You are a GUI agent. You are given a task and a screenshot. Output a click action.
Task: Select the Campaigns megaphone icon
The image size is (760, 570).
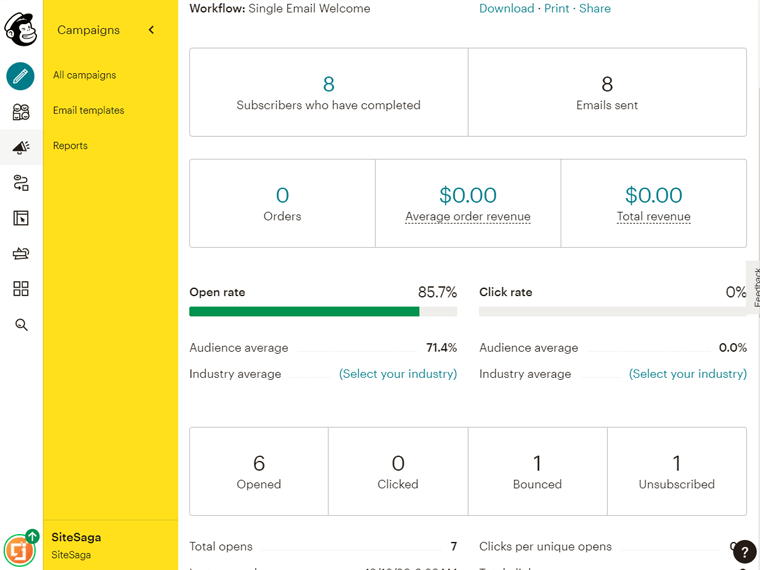point(21,147)
